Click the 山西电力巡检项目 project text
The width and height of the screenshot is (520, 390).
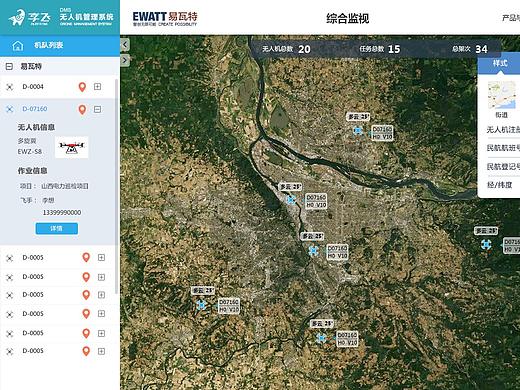(65, 186)
